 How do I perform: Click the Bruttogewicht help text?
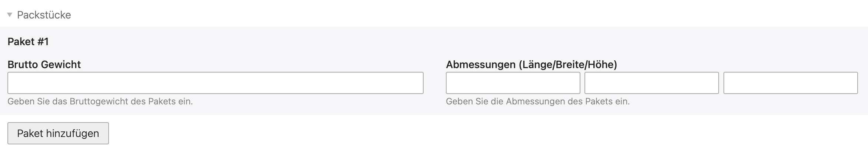click(x=100, y=101)
